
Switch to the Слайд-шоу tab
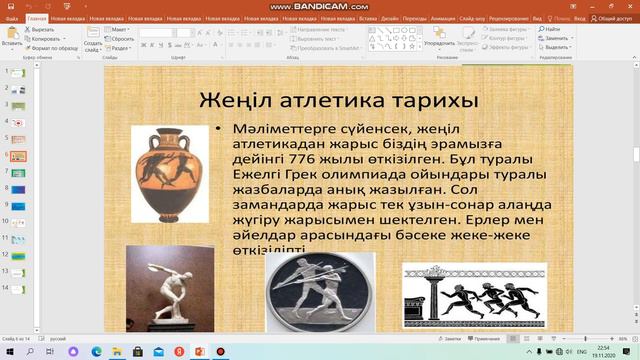(x=472, y=18)
